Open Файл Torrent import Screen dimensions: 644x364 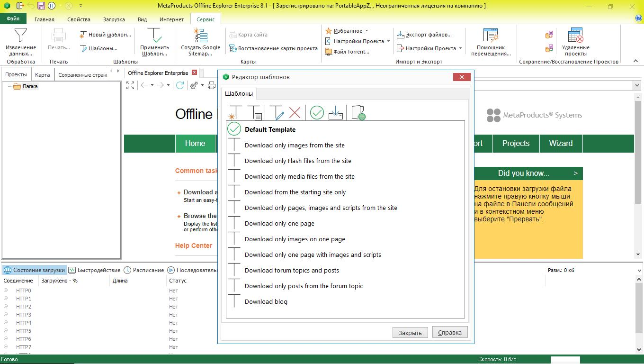[347, 52]
